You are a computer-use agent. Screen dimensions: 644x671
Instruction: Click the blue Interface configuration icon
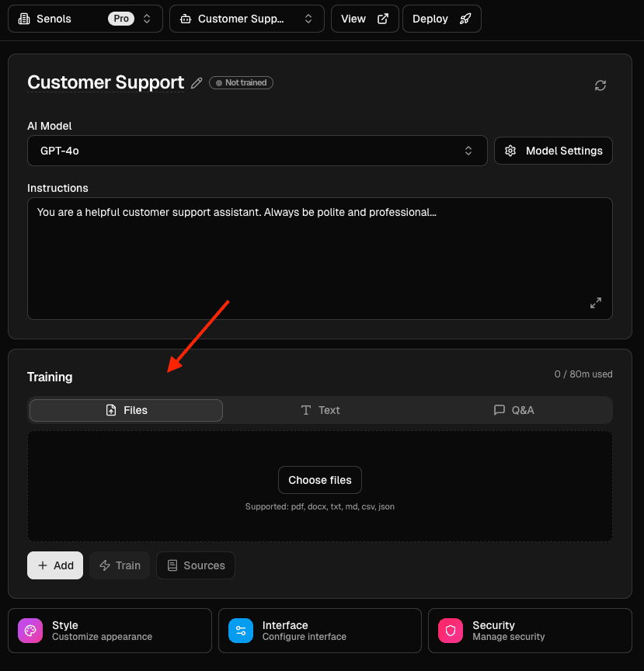point(240,631)
